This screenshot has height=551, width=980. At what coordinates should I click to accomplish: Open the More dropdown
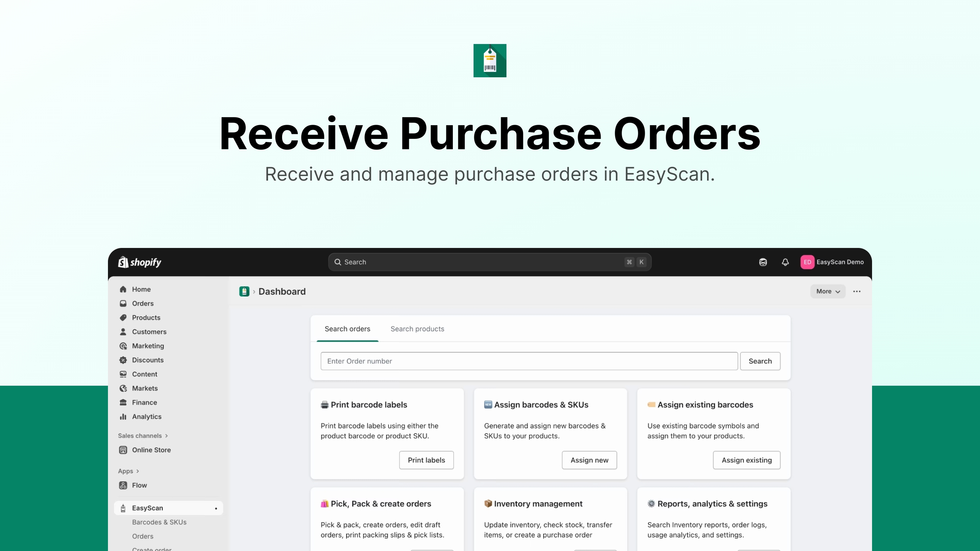pos(828,292)
